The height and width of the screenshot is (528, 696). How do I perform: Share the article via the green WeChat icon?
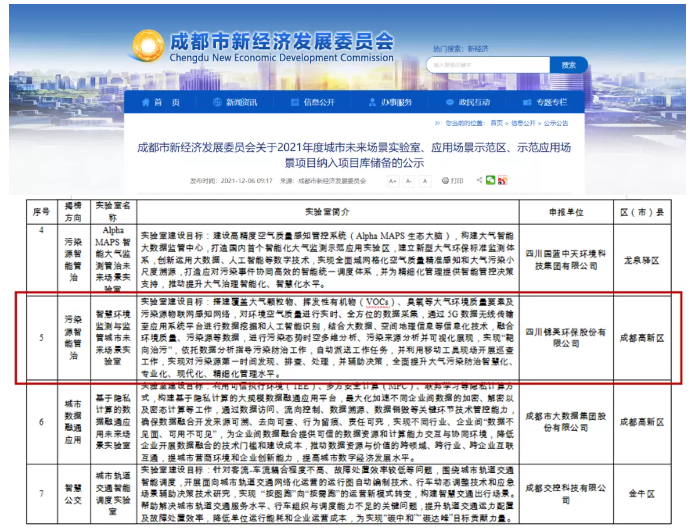490,180
